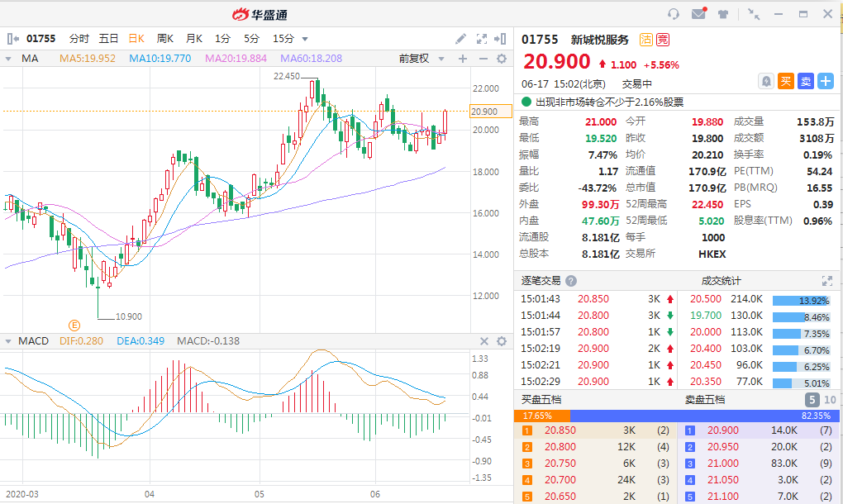This screenshot has width=843, height=504.
Task: Open customer service headset icon
Action: click(x=673, y=14)
